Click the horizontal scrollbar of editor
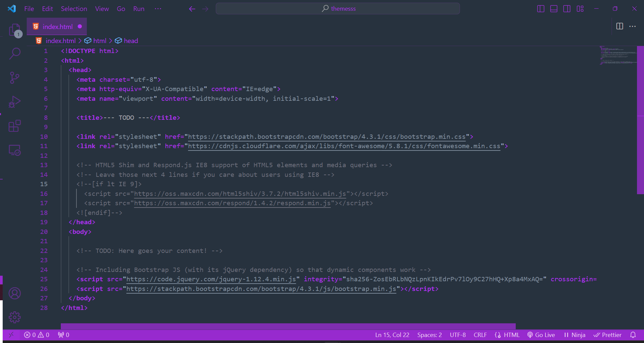Screen dimensions: 644x343 pyautogui.click(x=288, y=326)
